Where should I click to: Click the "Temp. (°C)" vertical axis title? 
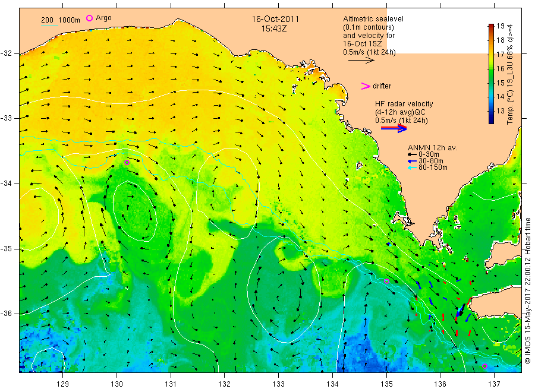[510, 107]
